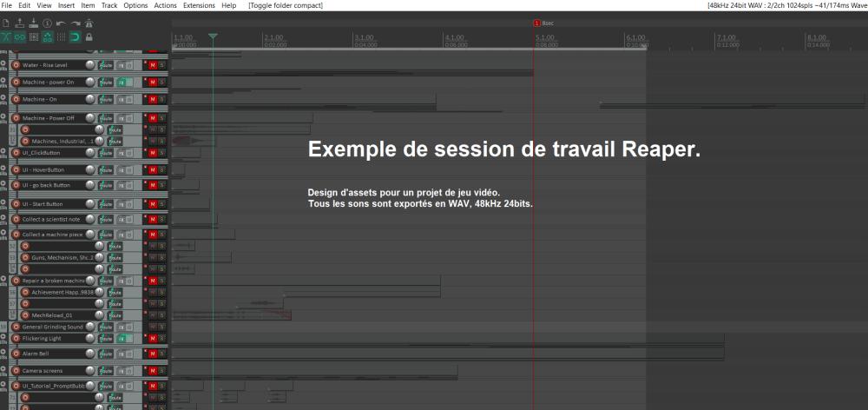Adjust volume knob on Water - Rise Level
This screenshot has height=410, width=868.
pyautogui.click(x=90, y=65)
